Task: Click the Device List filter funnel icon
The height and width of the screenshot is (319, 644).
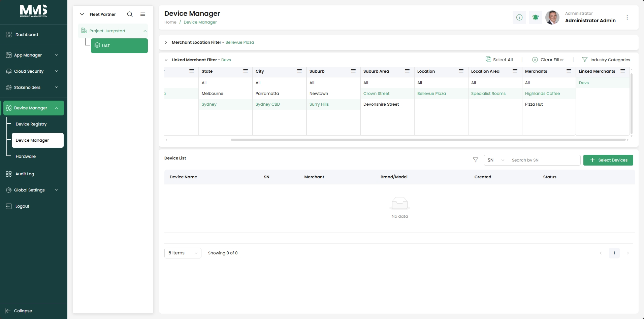Action: point(476,160)
